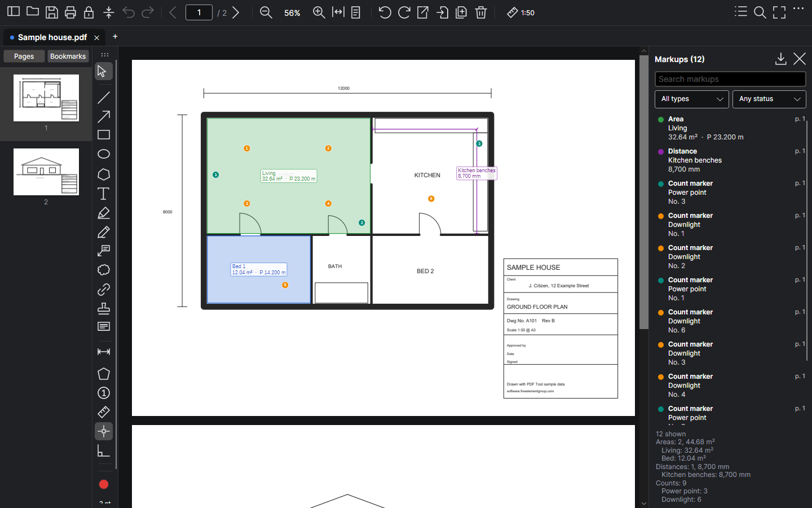The image size is (812, 508).
Task: Select the hexagon Polygon shape tool
Action: coord(104,174)
